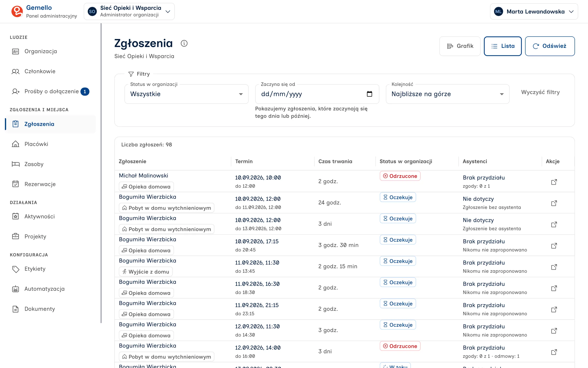Open request icon for 3 godz. 30 min row
Viewport: 588px width, 368px height.
[x=554, y=246]
